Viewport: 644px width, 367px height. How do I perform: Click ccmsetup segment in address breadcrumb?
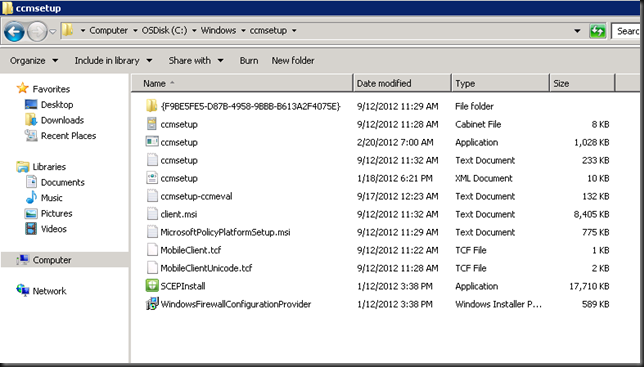click(x=268, y=30)
